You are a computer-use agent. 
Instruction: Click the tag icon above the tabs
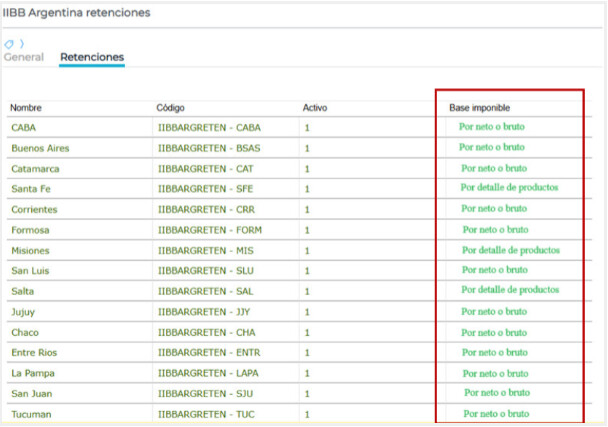tap(9, 44)
